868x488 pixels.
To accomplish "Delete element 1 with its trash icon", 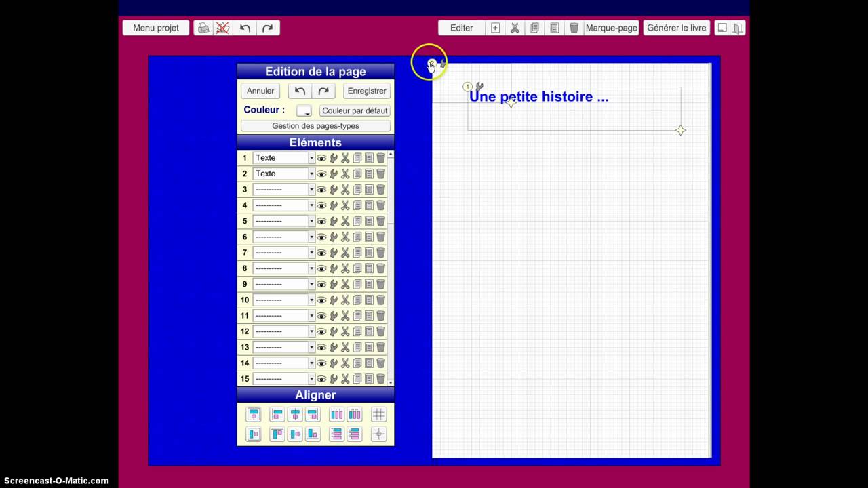I will [380, 158].
